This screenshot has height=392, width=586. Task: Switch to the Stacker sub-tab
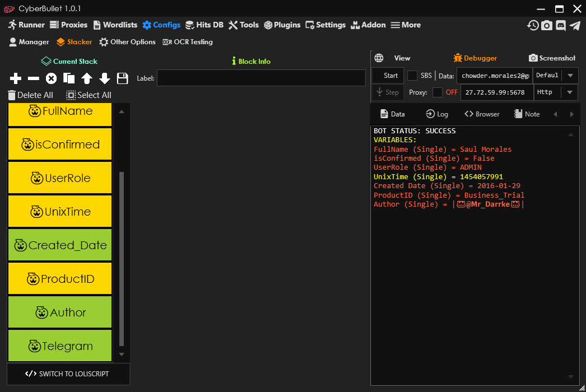(x=74, y=42)
